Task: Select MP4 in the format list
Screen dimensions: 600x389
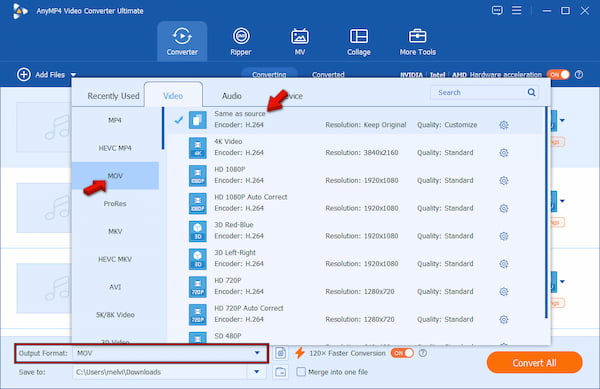Action: (115, 120)
